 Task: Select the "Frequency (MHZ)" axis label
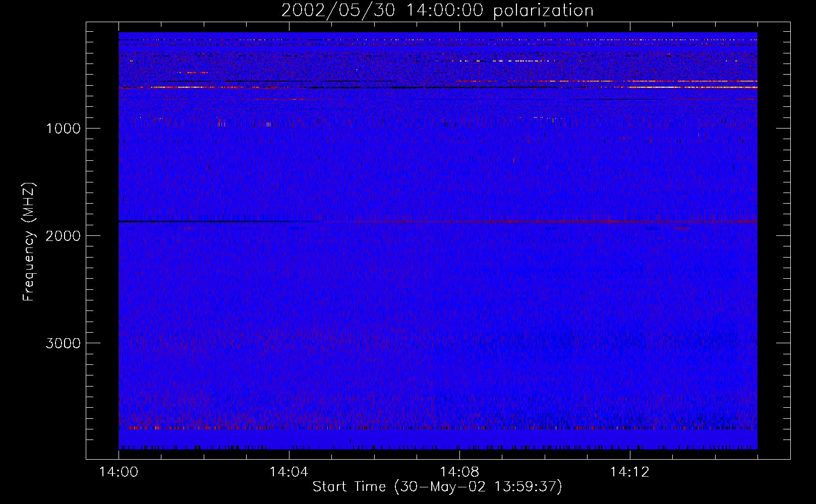[29, 242]
